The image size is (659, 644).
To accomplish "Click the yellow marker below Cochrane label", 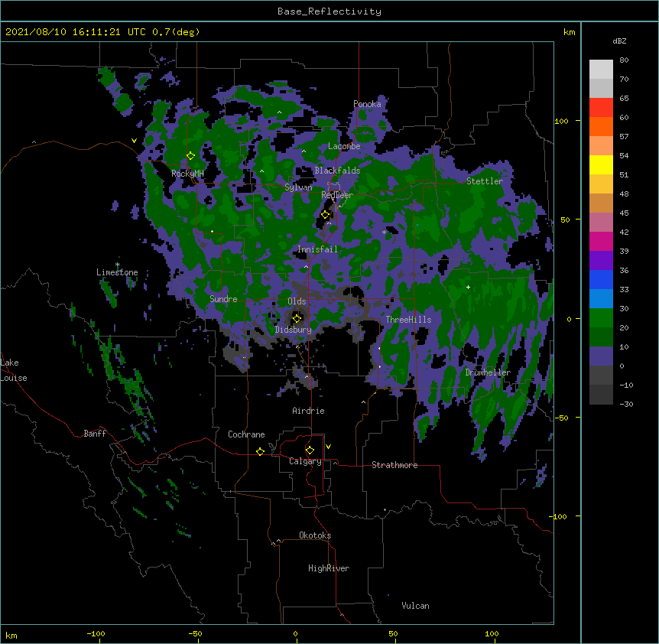I will click(x=260, y=451).
